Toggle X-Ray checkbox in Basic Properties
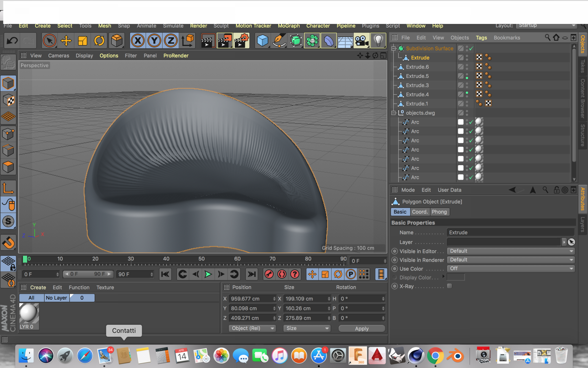The height and width of the screenshot is (368, 588). click(449, 286)
